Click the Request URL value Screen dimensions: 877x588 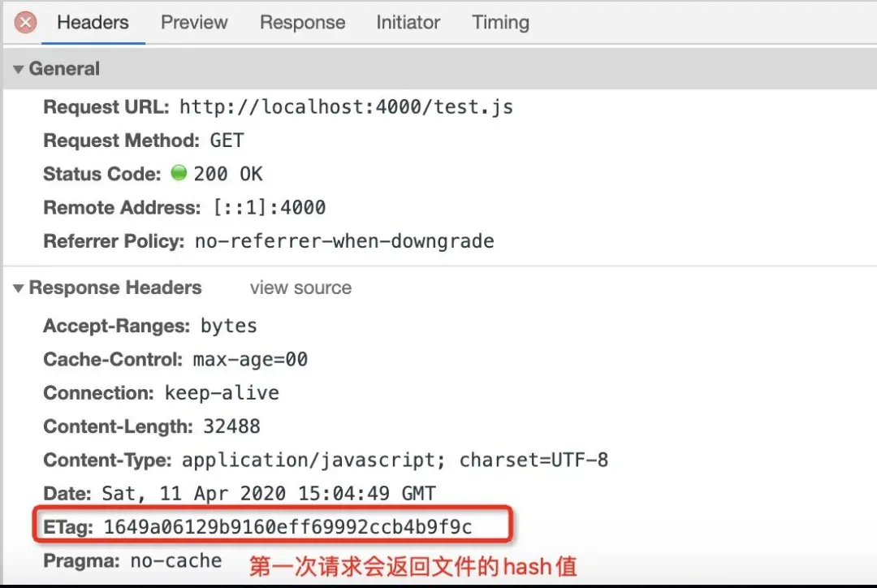346,107
